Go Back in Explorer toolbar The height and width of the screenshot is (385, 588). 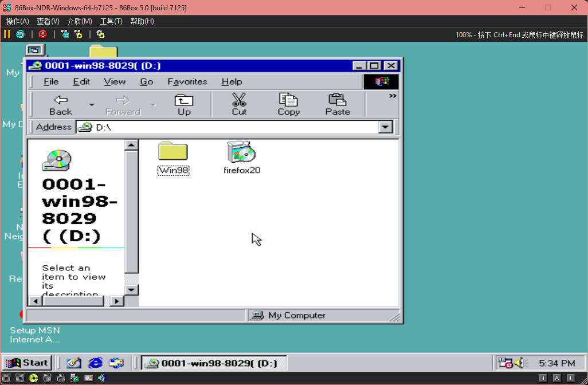pos(60,105)
